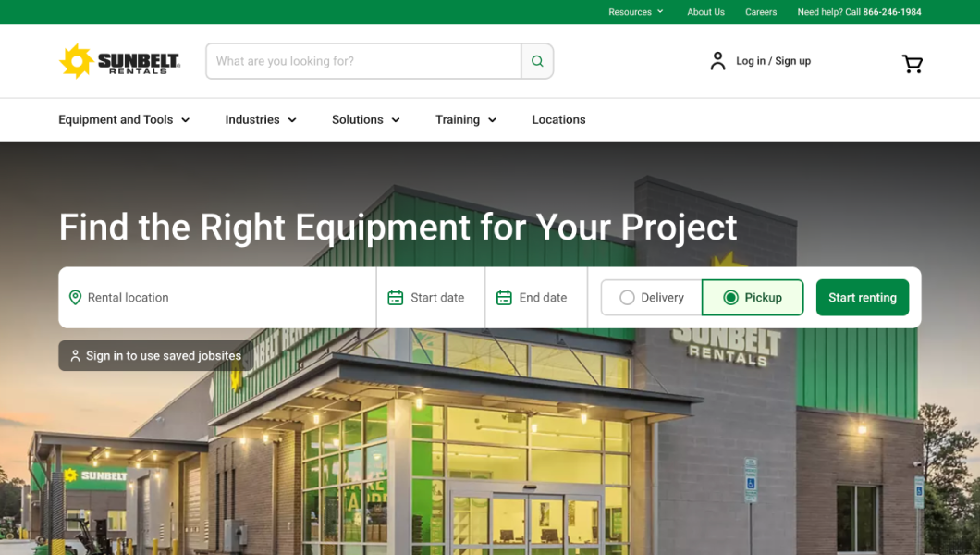Expand the Resources dropdown

tap(636, 12)
